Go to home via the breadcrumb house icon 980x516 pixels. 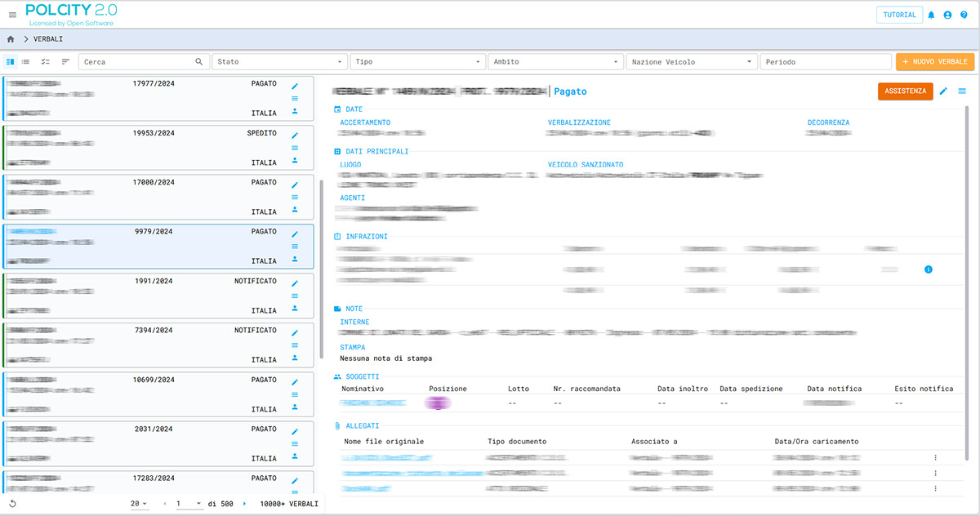[x=11, y=39]
